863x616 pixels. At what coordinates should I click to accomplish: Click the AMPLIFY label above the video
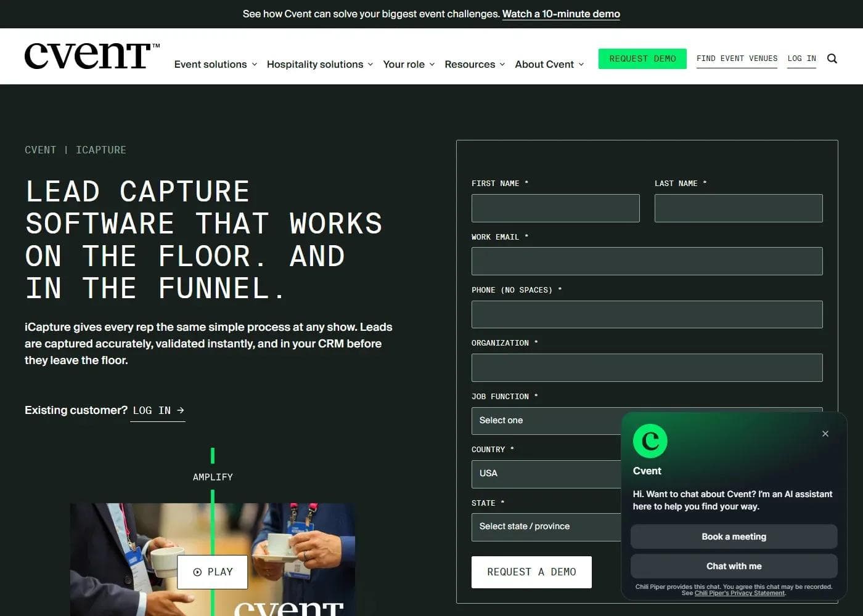click(213, 477)
